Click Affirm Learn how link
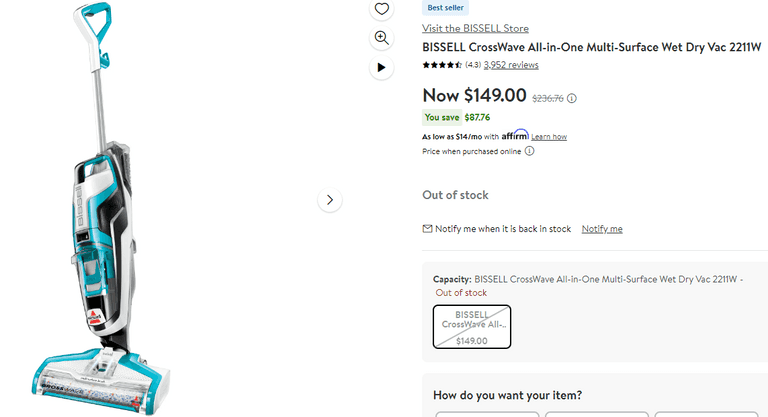Screen dimensions: 768x417 click(549, 136)
